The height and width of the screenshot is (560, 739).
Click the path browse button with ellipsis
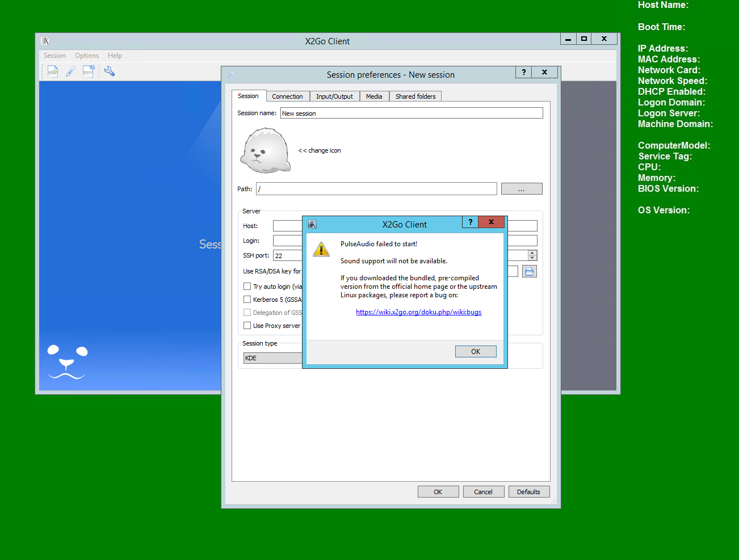(x=521, y=189)
